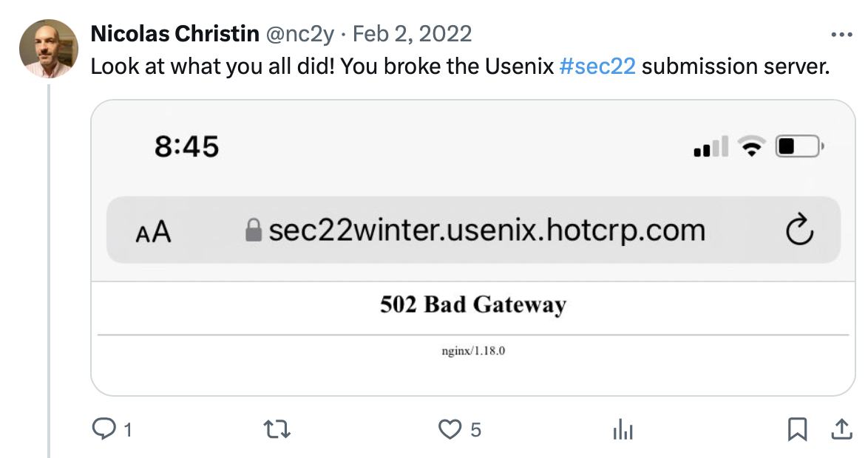This screenshot has width=868, height=458.
Task: Bookmark this tweet
Action: click(x=797, y=429)
